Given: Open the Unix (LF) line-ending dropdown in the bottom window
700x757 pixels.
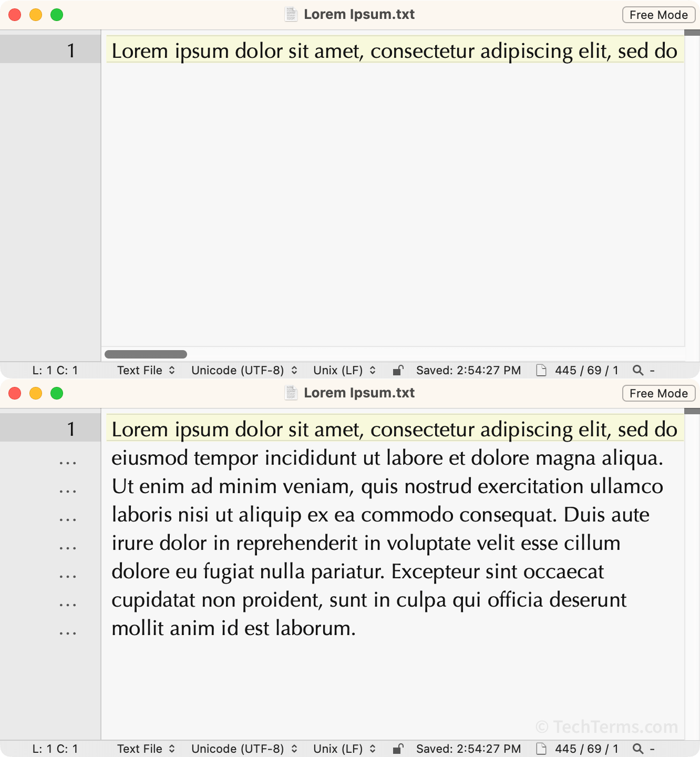Looking at the screenshot, I should 343,749.
